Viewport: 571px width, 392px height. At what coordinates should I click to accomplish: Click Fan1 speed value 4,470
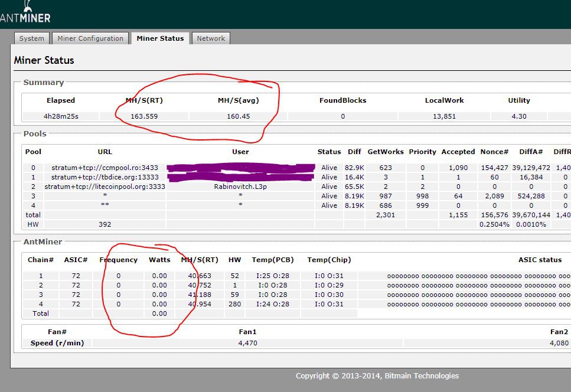[x=247, y=343]
